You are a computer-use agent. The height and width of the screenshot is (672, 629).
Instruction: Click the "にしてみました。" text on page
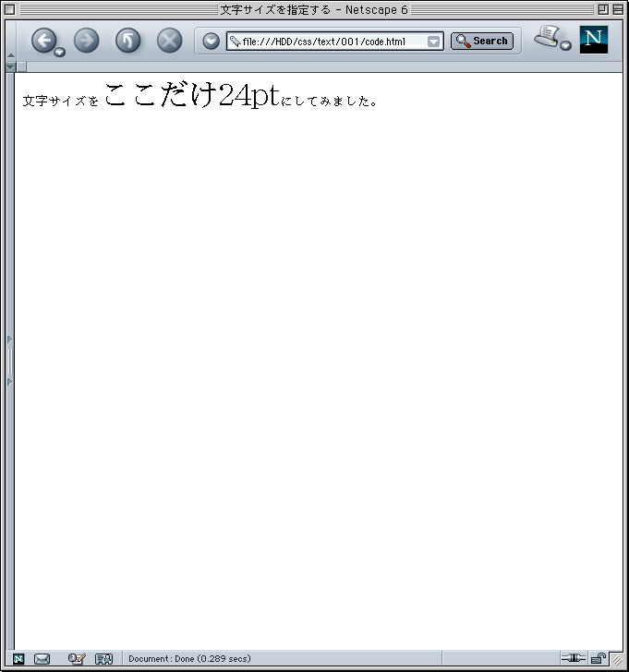click(330, 101)
